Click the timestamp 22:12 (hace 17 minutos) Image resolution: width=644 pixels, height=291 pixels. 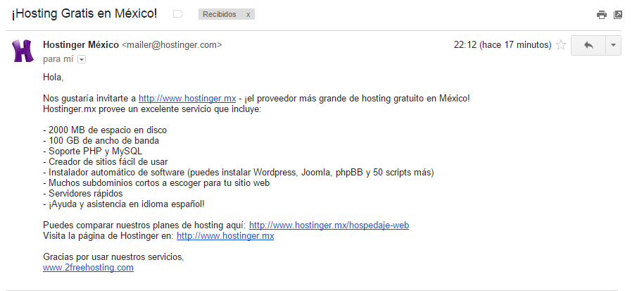[x=503, y=45]
